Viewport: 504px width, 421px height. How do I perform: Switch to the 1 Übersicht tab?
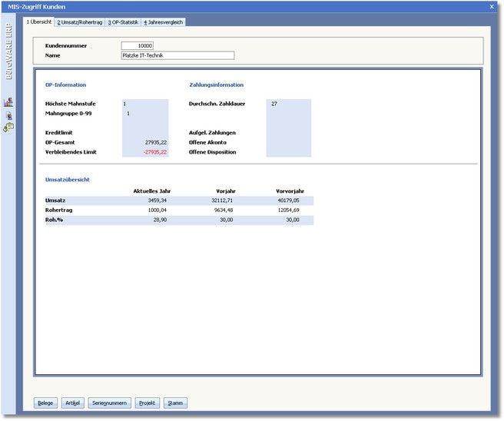[39, 22]
